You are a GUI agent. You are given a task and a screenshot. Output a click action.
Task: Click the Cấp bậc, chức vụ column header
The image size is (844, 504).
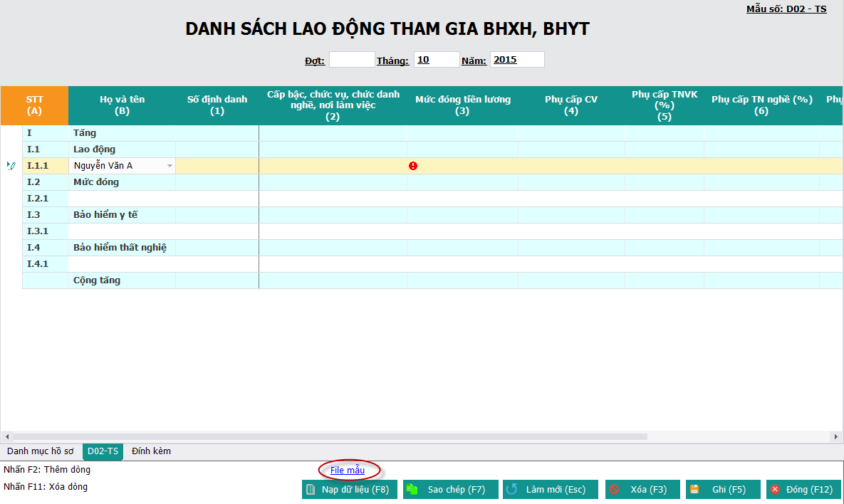click(x=333, y=105)
